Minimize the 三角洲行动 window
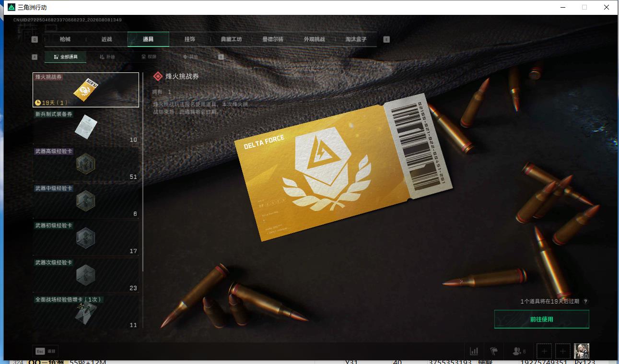This screenshot has height=364, width=619. (x=562, y=7)
